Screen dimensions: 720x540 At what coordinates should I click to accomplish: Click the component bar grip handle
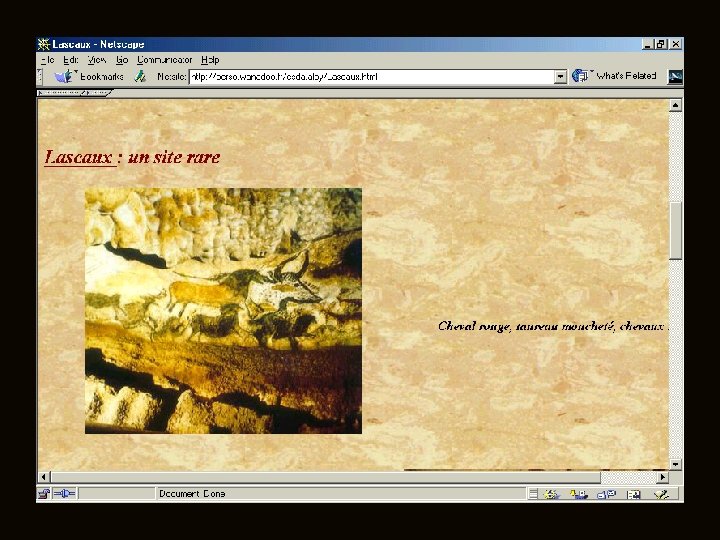click(533, 495)
